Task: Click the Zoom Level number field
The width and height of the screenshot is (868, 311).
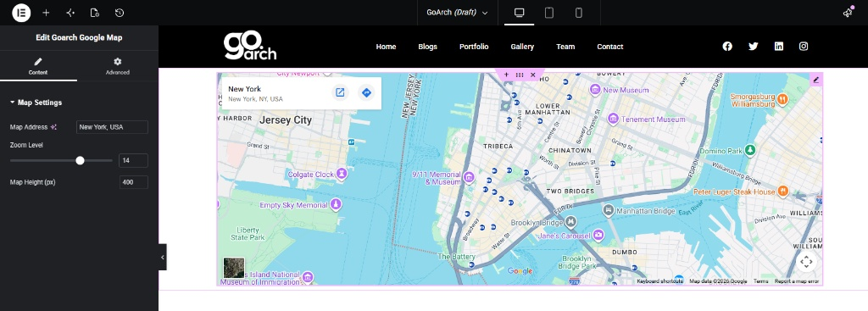Action: 133,160
